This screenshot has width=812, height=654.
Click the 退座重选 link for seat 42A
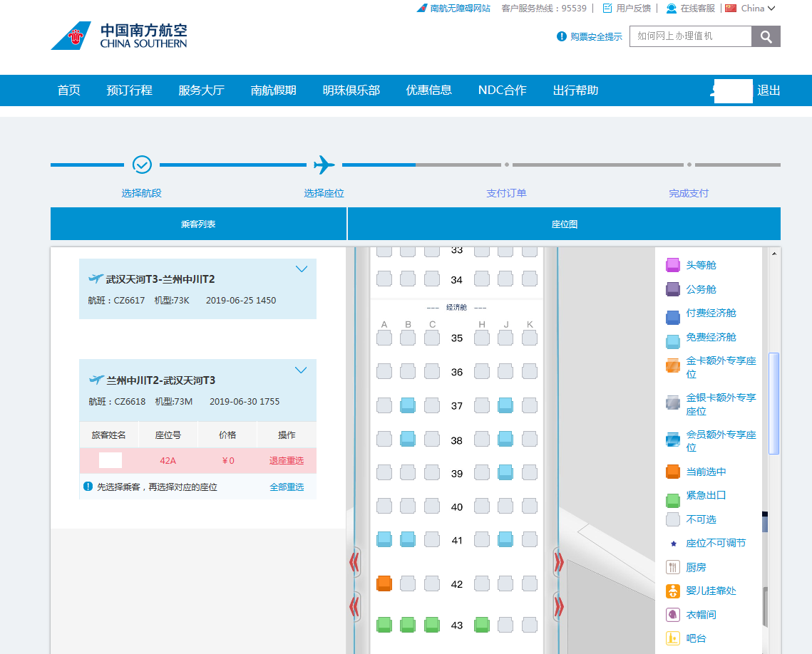pyautogui.click(x=287, y=460)
